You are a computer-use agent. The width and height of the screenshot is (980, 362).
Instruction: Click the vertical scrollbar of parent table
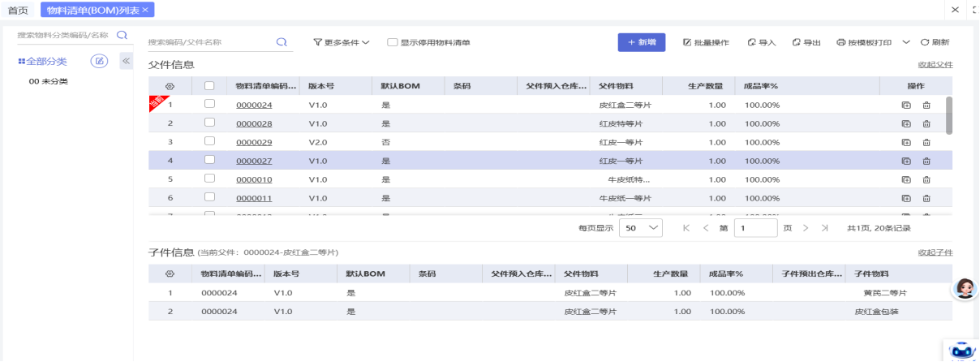tap(948, 114)
